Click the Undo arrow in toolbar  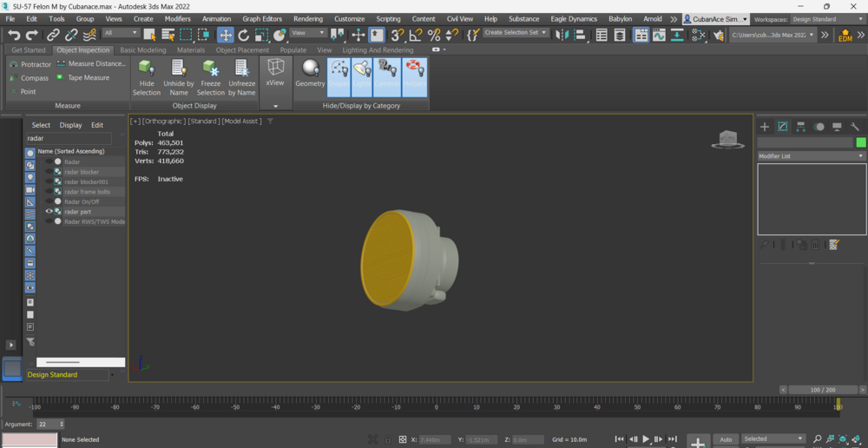[x=14, y=35]
